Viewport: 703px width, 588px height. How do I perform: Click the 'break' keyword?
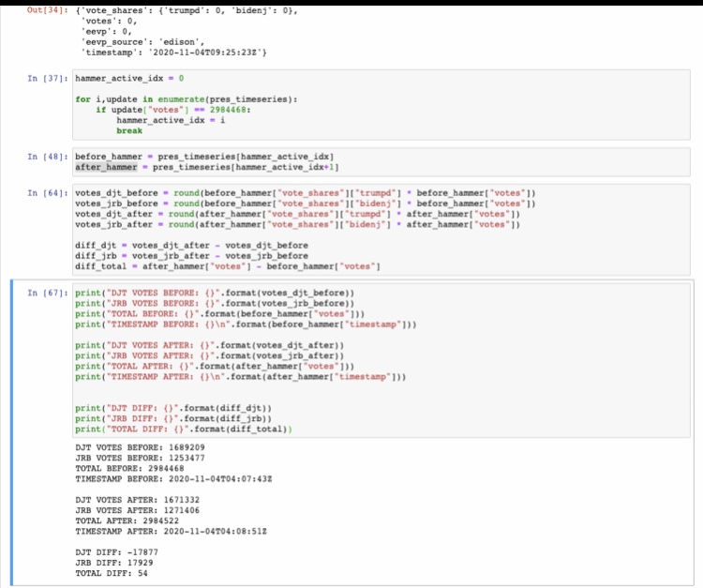(129, 131)
